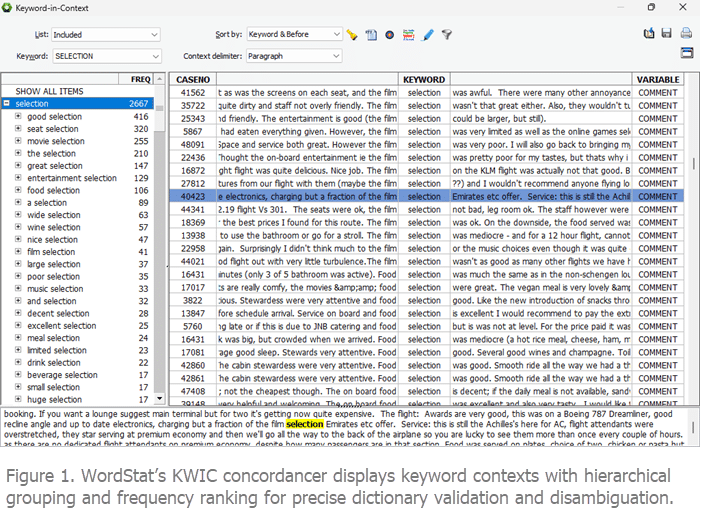Click the FREQ column header

click(x=136, y=79)
